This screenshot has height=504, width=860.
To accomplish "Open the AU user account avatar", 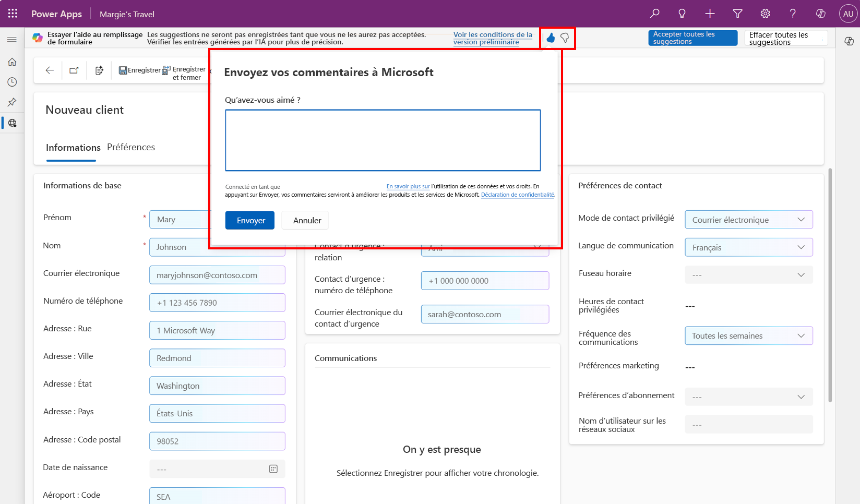I will 849,14.
